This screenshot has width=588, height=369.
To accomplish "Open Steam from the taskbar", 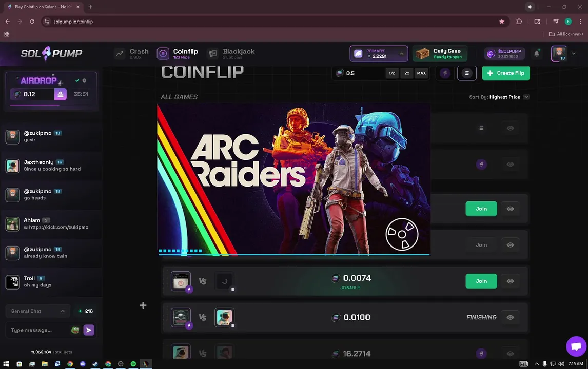I will [95, 364].
